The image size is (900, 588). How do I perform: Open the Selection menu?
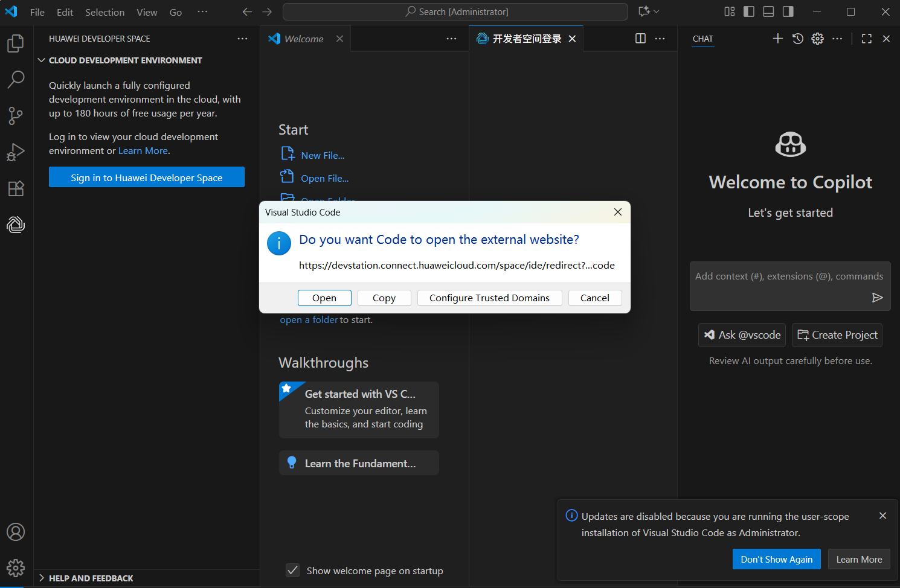pyautogui.click(x=104, y=12)
